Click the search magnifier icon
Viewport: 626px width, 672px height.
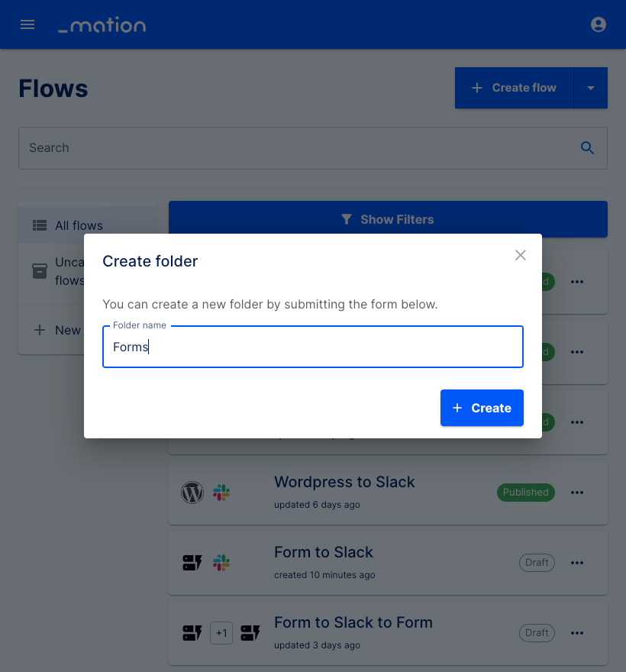[587, 147]
